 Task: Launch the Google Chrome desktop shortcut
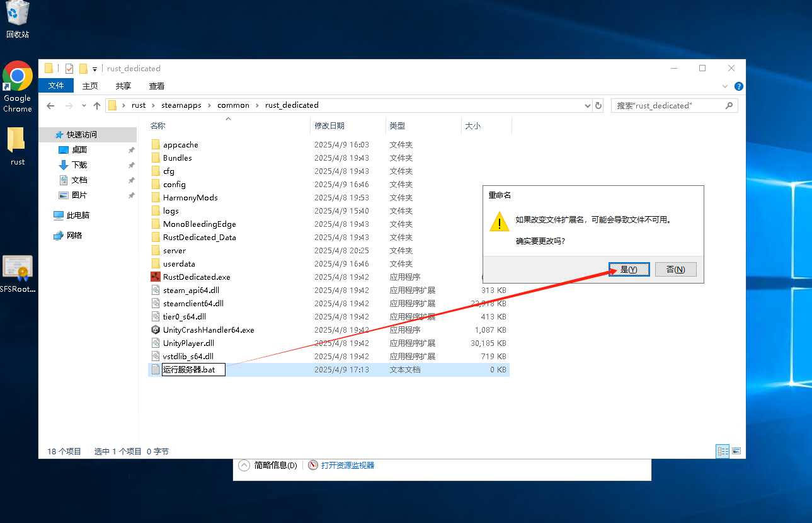tap(18, 87)
